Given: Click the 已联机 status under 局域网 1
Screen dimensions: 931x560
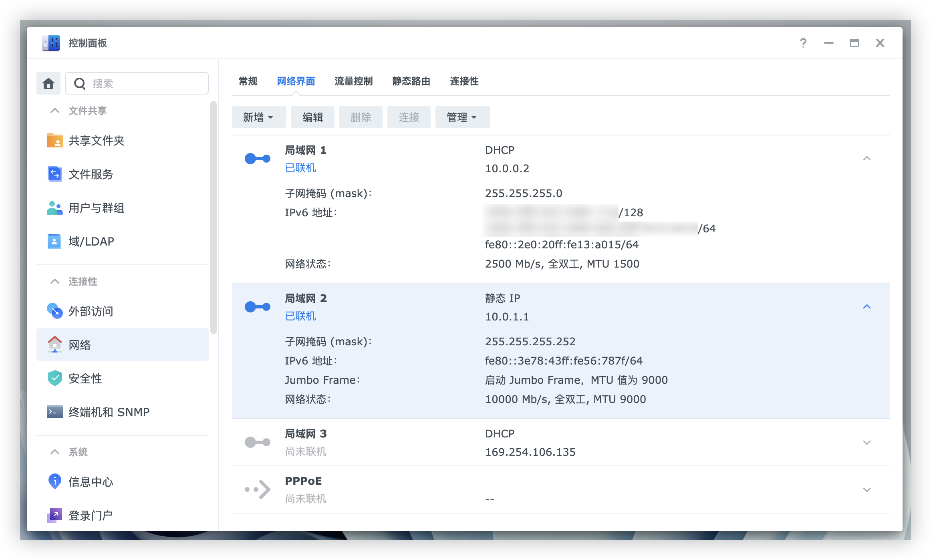Looking at the screenshot, I should click(300, 168).
